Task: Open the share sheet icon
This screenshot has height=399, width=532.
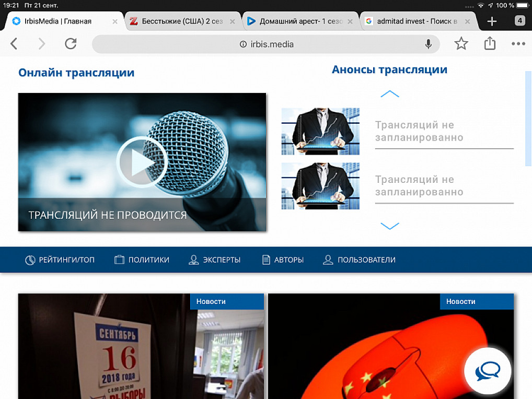Action: point(490,43)
